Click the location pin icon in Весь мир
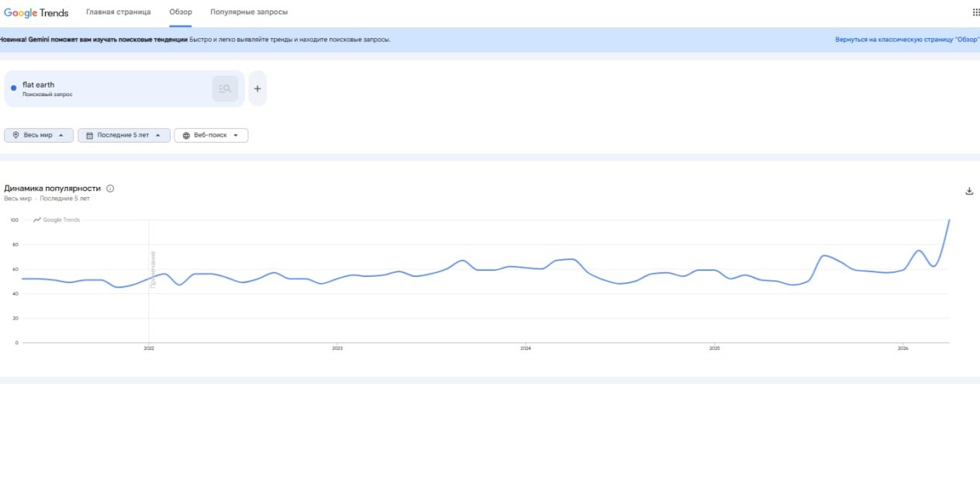The height and width of the screenshot is (484, 980). tap(16, 135)
